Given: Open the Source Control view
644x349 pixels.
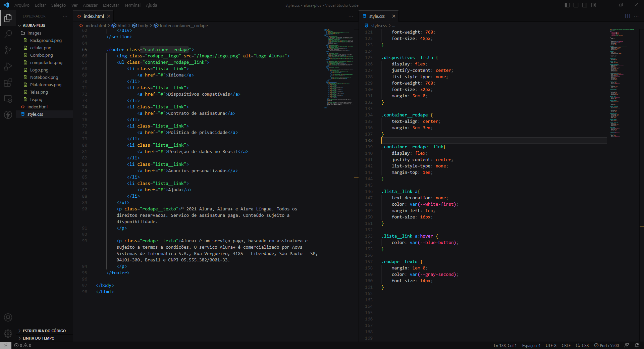Looking at the screenshot, I should [8, 50].
